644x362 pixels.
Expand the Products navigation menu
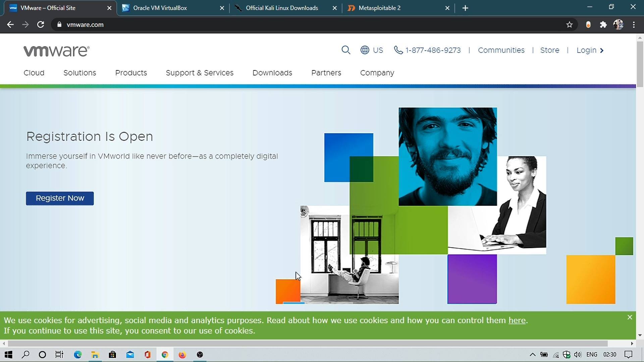[x=131, y=73]
